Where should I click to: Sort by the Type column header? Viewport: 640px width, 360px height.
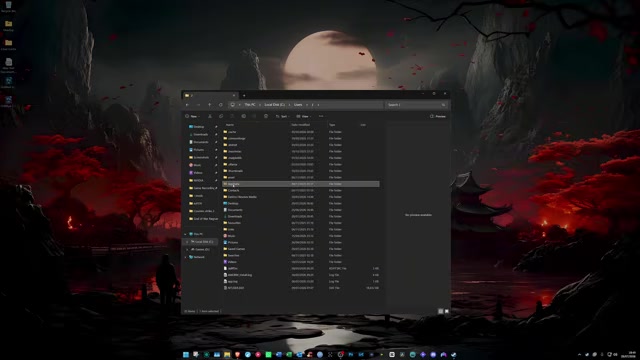332,125
